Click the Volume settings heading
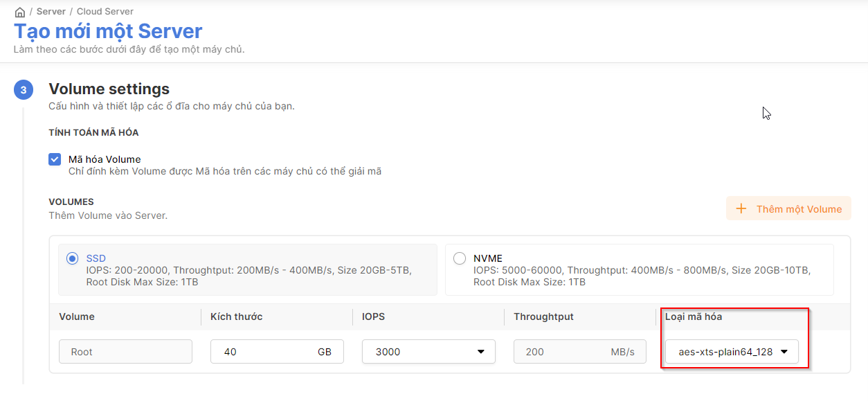 tap(109, 89)
